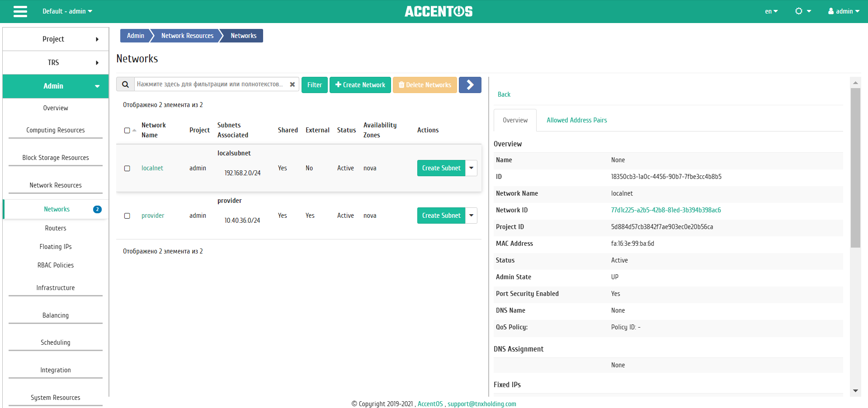
Task: Clear the filter field with X icon
Action: [292, 84]
